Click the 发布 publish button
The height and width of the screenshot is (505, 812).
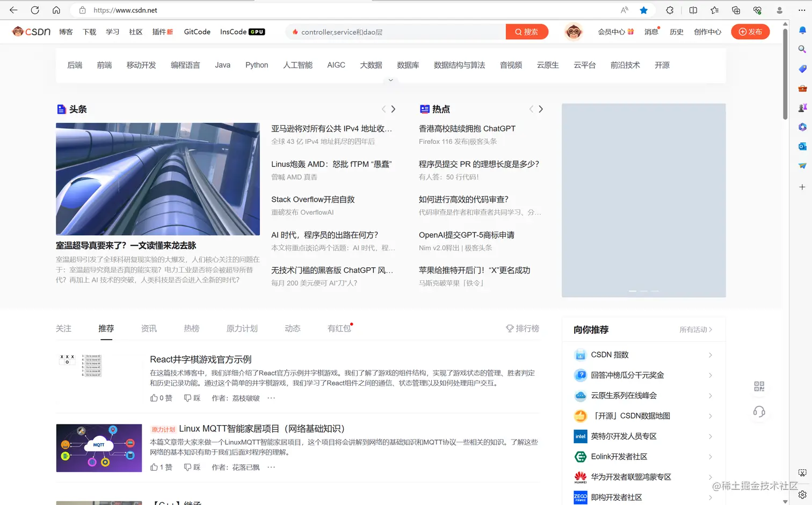[x=750, y=32]
